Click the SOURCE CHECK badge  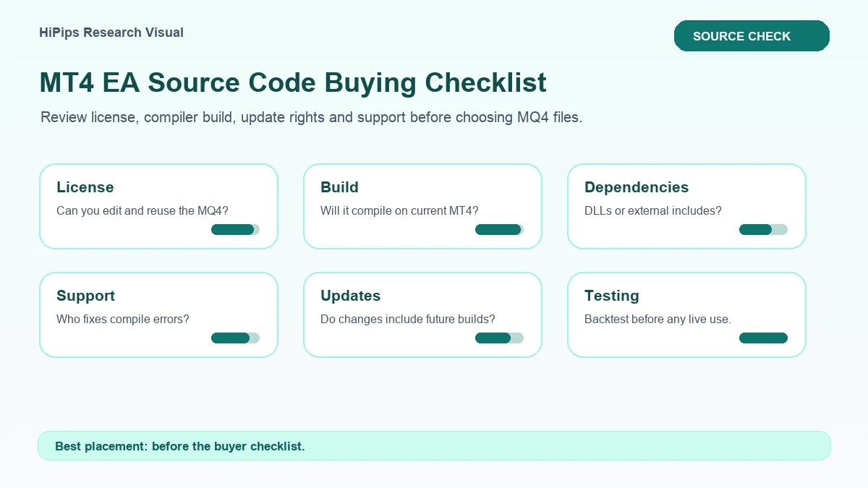(752, 36)
